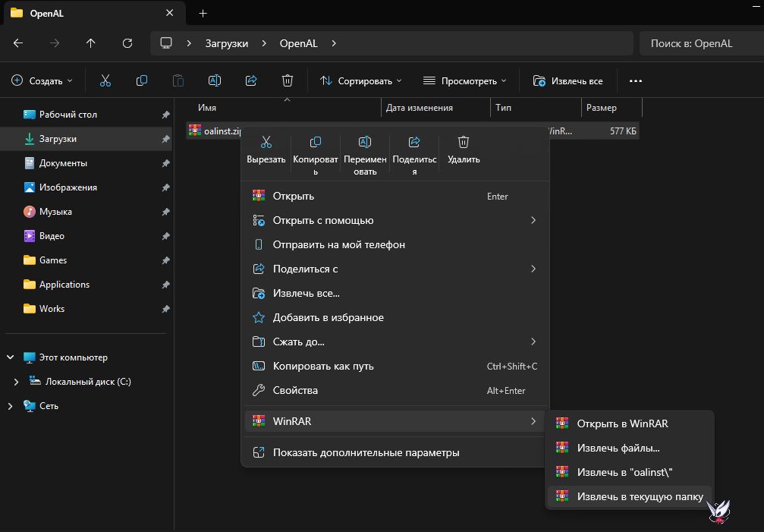Choose Вырезать in the context menu

266,150
